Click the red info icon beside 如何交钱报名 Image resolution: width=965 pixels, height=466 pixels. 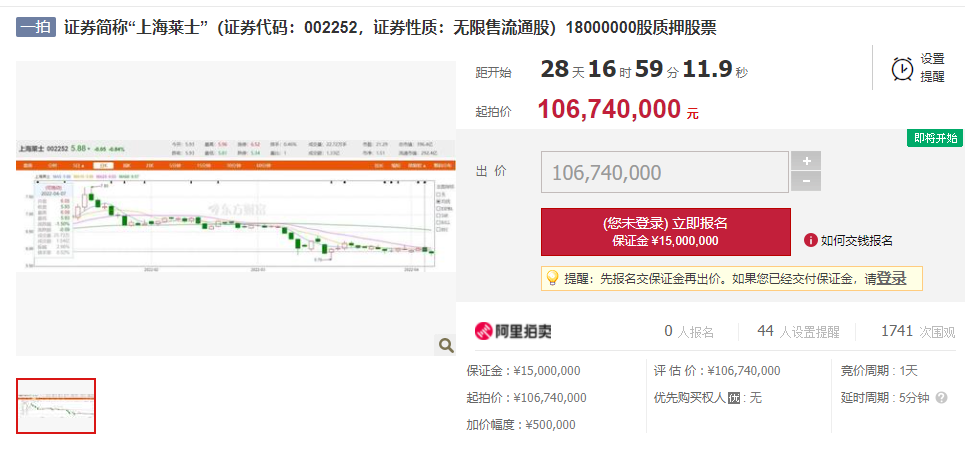click(811, 240)
